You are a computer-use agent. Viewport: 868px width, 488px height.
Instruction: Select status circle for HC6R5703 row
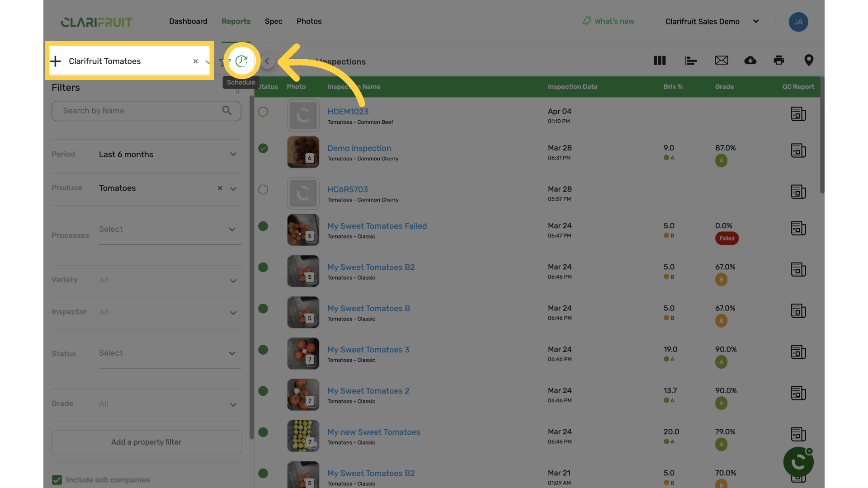pos(263,189)
